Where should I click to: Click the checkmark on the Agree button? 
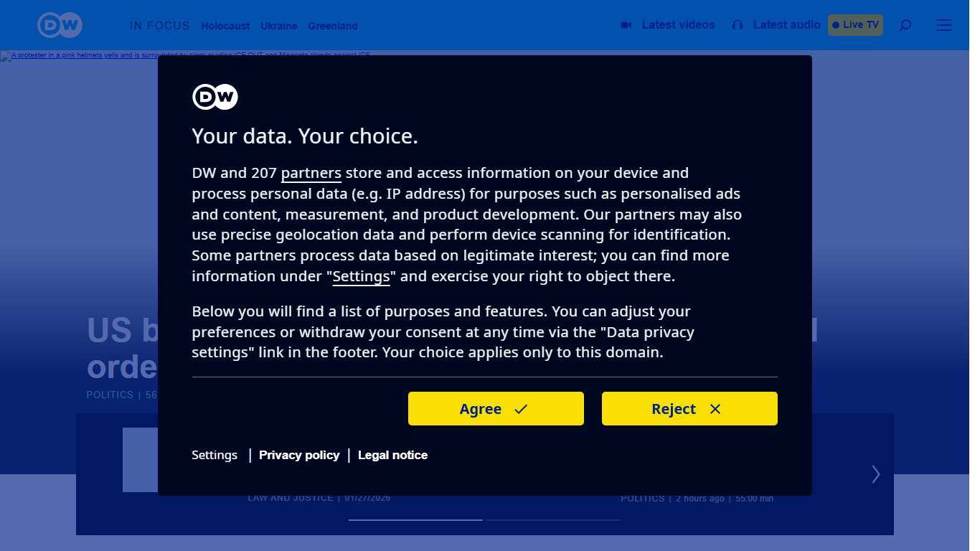[521, 409]
